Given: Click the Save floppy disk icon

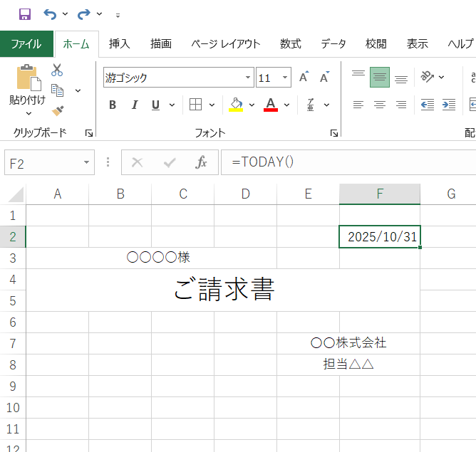Looking at the screenshot, I should 24,14.
